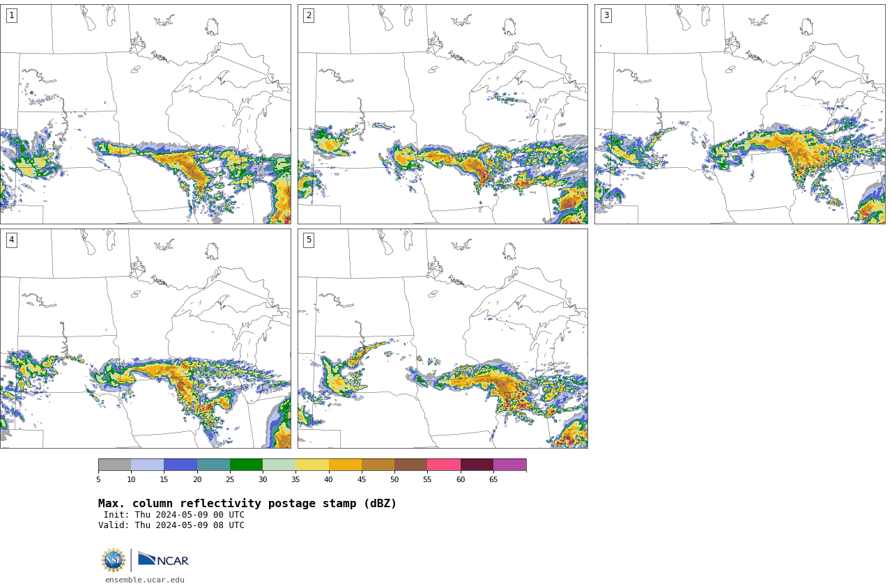Click the panel number 1 label box
Viewport: 892px width, 588px height.
pyautogui.click(x=11, y=15)
